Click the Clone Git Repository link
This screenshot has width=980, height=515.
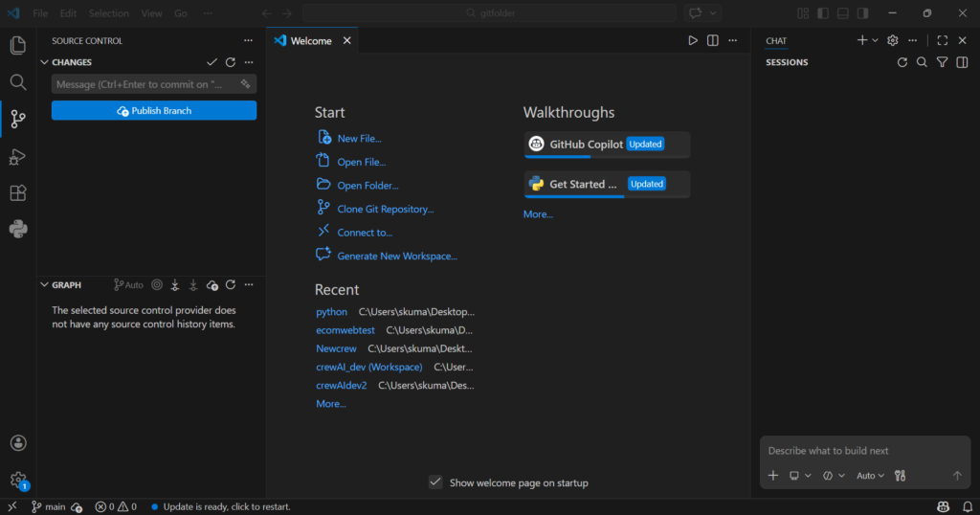point(385,209)
